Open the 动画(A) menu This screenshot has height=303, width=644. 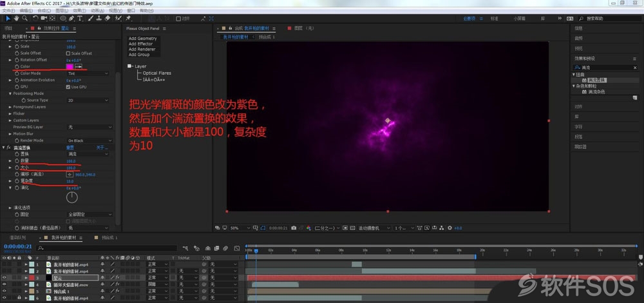tap(97, 10)
